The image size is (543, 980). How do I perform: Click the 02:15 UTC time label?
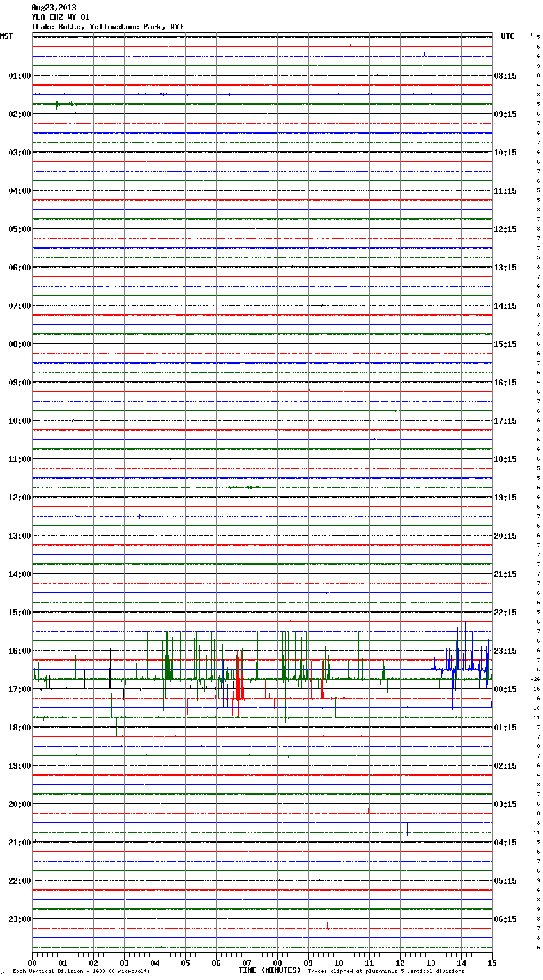point(505,766)
